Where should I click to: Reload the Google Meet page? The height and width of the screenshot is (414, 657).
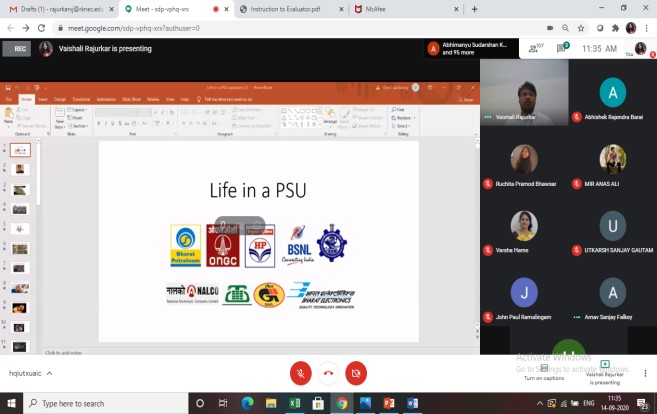[41, 28]
